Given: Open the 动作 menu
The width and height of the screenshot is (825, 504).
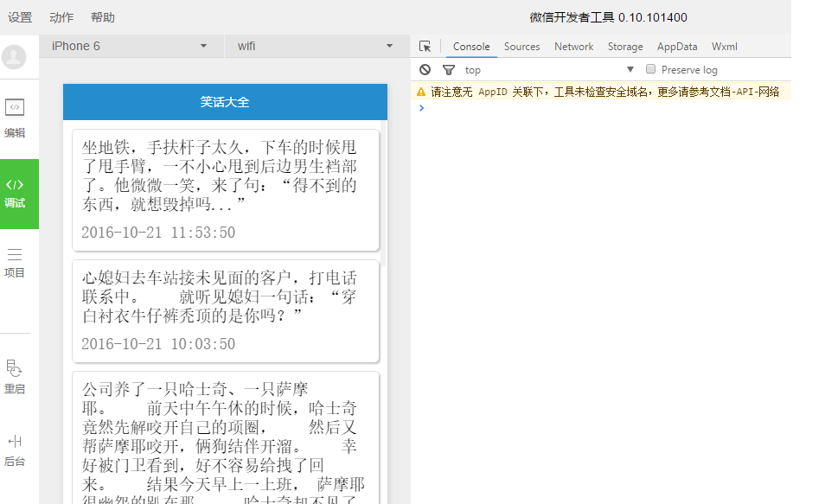Looking at the screenshot, I should (61, 17).
